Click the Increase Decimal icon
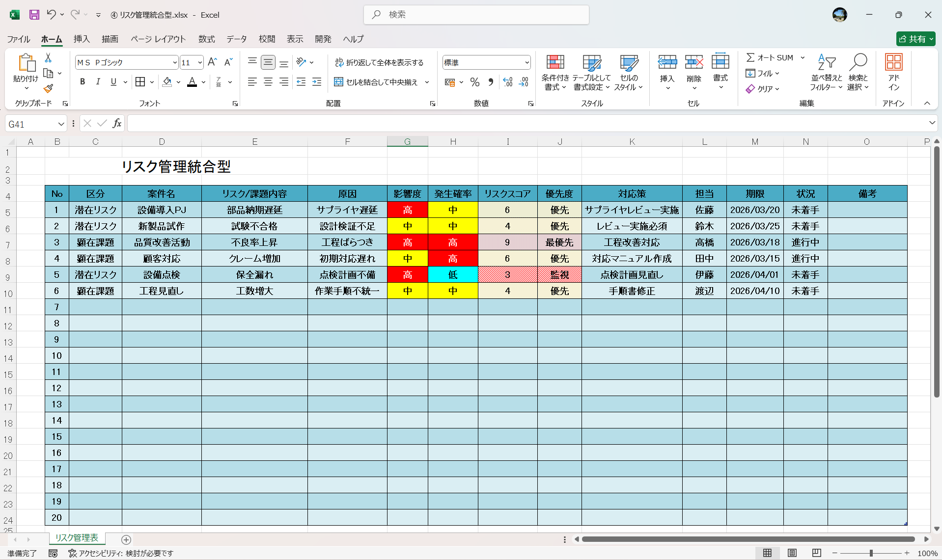 (x=507, y=82)
